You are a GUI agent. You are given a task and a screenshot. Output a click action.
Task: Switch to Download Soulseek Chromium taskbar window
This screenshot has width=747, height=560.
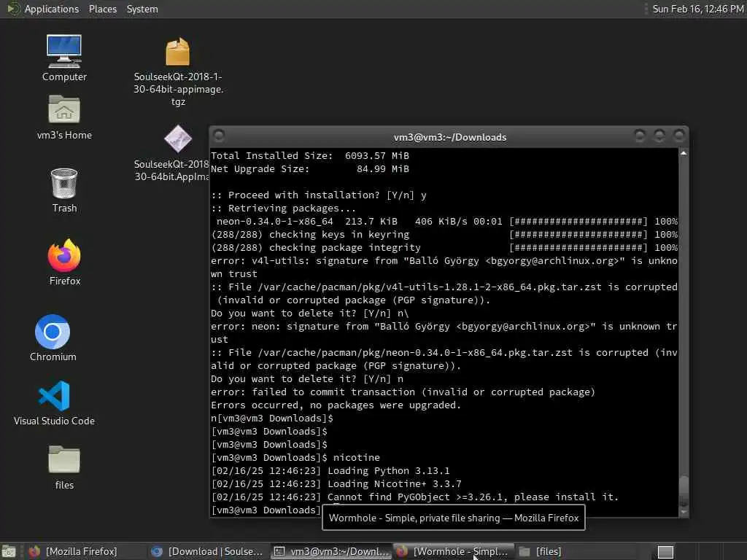(207, 551)
